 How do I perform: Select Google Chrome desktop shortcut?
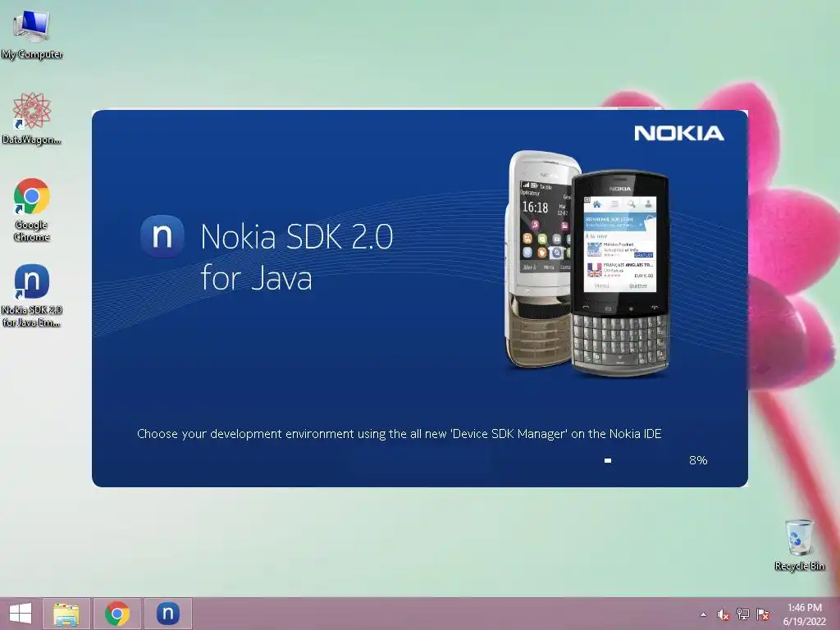32,209
